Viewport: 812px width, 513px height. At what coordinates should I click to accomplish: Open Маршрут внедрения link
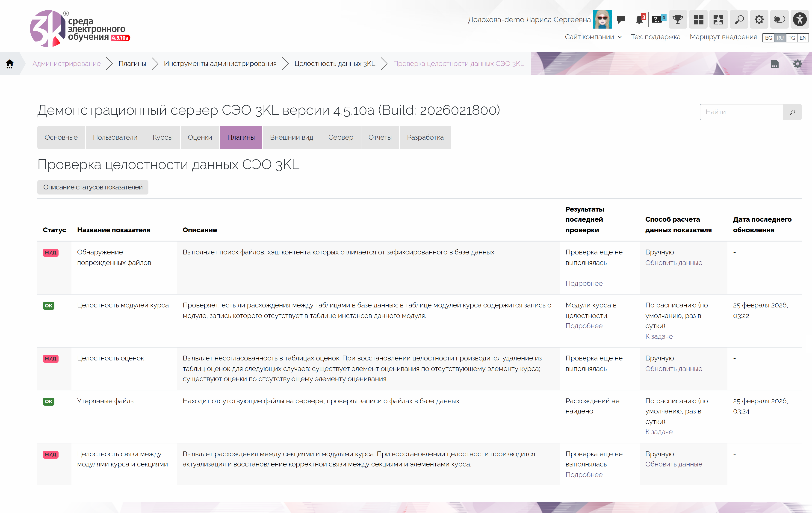tap(723, 37)
